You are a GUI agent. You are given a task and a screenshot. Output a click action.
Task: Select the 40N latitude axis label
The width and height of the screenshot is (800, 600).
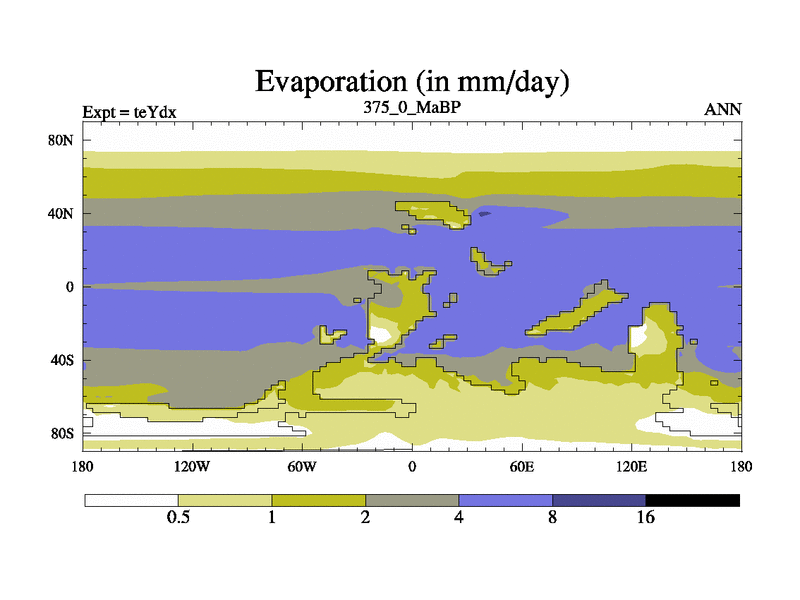(x=62, y=213)
